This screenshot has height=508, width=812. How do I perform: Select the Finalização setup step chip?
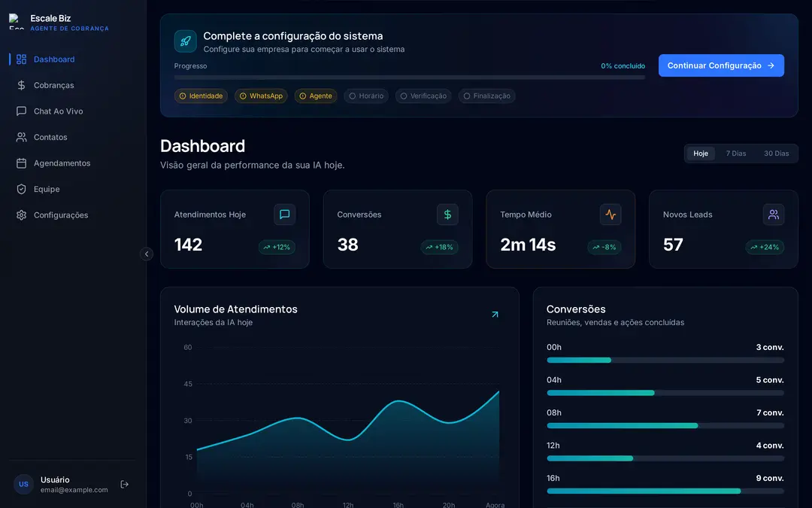click(x=486, y=96)
